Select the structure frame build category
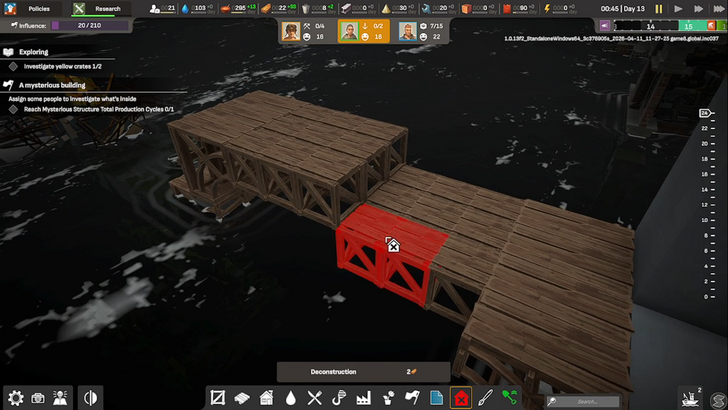728x410 pixels. pyautogui.click(x=218, y=398)
